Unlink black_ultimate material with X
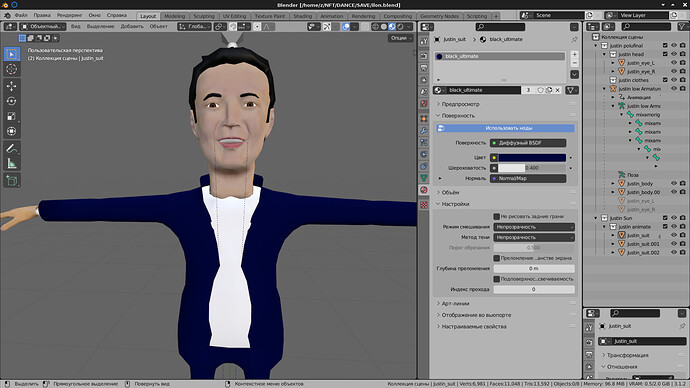Screen dimensions: 690x388 tap(558, 90)
